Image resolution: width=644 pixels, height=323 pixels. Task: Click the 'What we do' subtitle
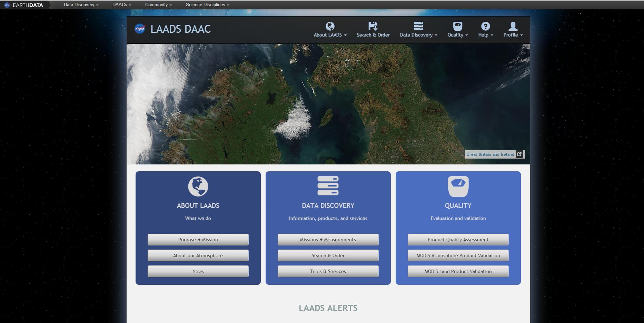(x=198, y=218)
